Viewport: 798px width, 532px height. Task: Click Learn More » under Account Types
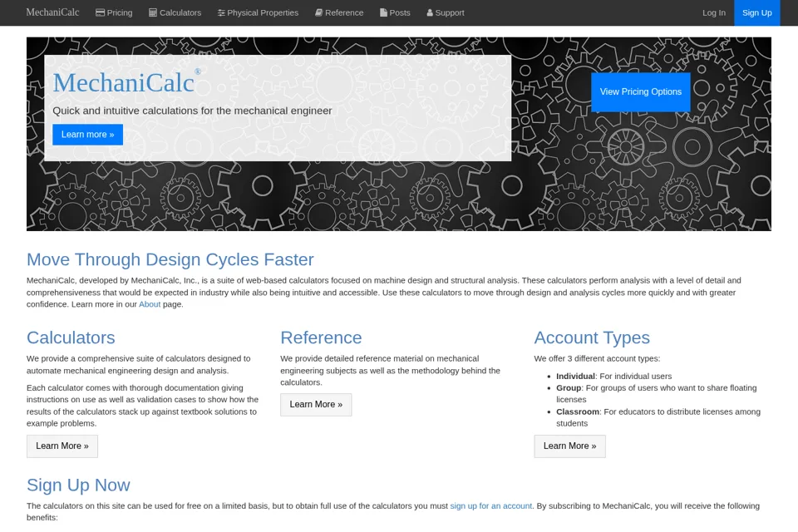pos(569,446)
